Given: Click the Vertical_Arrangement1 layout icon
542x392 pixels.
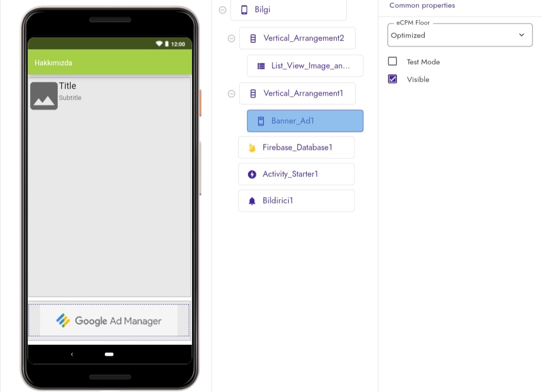Looking at the screenshot, I should coord(253,94).
